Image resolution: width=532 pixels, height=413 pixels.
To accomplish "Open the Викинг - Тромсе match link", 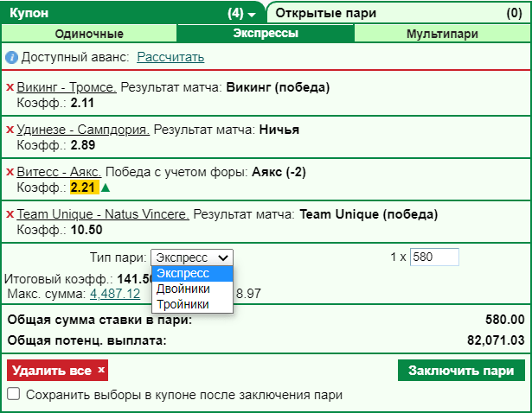I will 67,87.
